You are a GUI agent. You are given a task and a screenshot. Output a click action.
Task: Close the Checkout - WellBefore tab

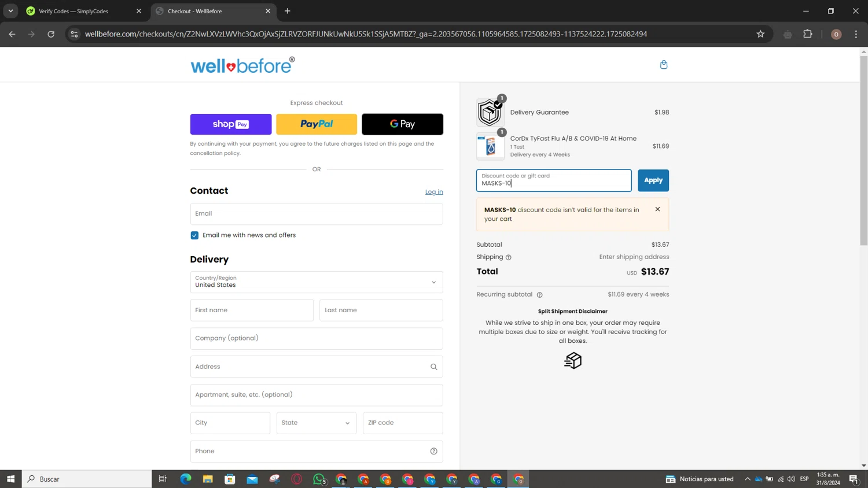coord(268,11)
